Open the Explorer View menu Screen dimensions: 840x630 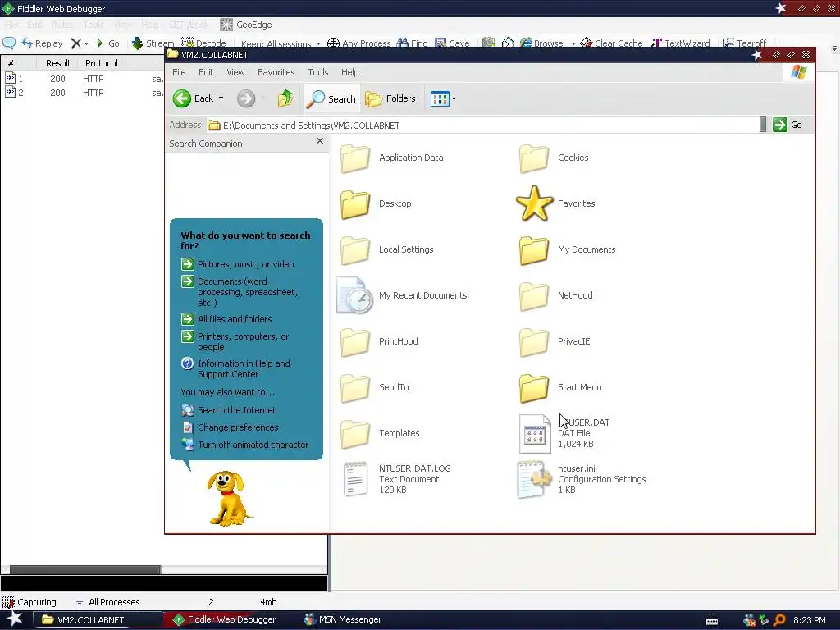point(235,72)
